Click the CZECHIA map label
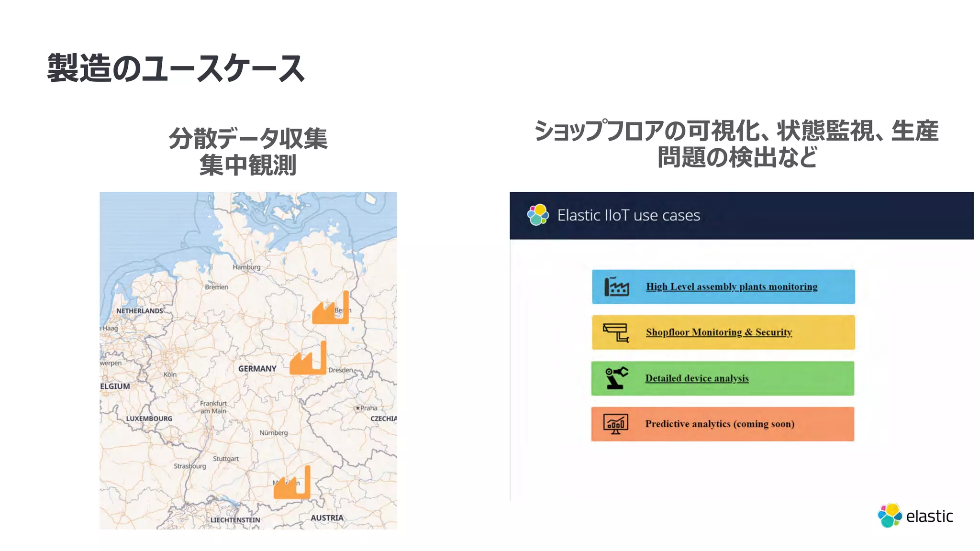The height and width of the screenshot is (551, 980). (x=384, y=419)
